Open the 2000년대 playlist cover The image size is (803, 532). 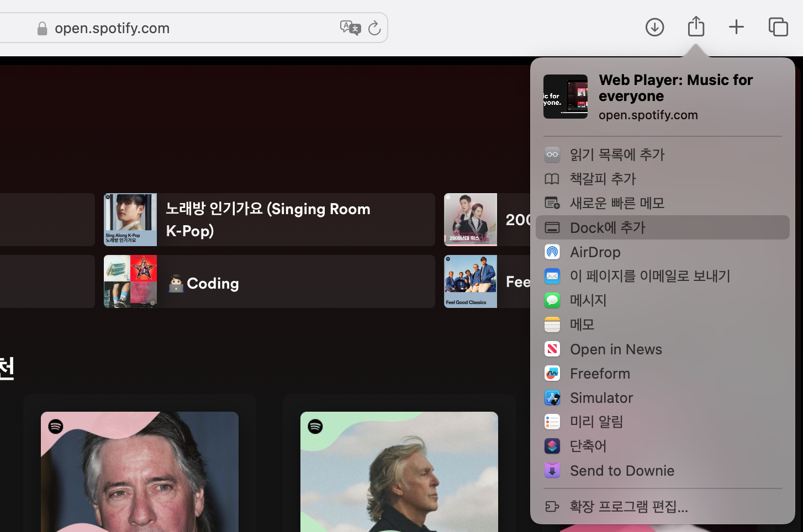click(x=471, y=220)
